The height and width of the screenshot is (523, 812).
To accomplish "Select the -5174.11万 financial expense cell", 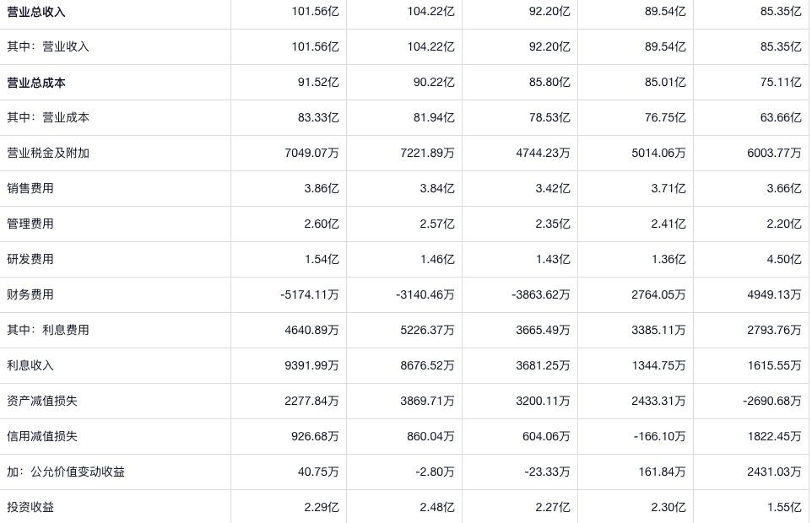I will (x=309, y=294).
